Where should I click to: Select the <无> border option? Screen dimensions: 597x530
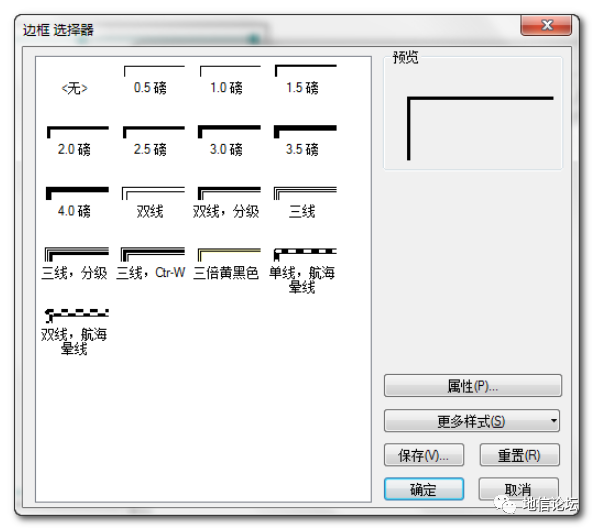tap(75, 88)
